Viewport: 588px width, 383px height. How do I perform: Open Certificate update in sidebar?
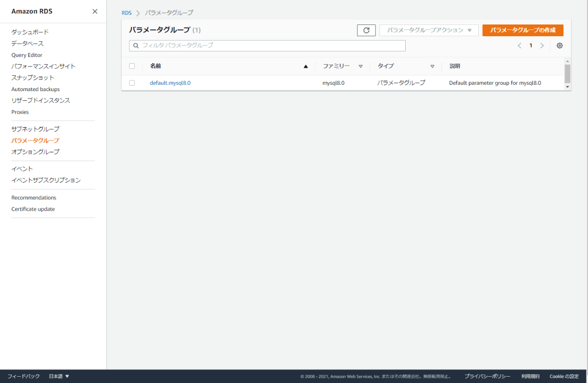point(33,209)
